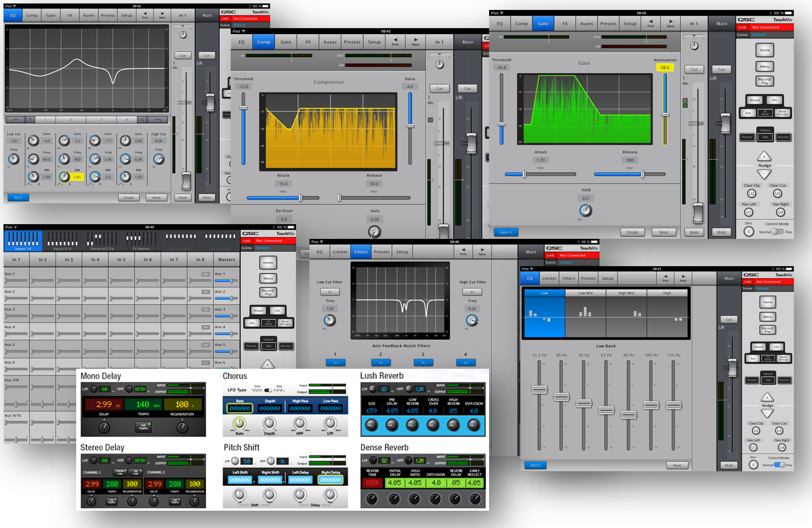
Task: Switch Control Mode to Fine in Gate screen
Action: (777, 232)
